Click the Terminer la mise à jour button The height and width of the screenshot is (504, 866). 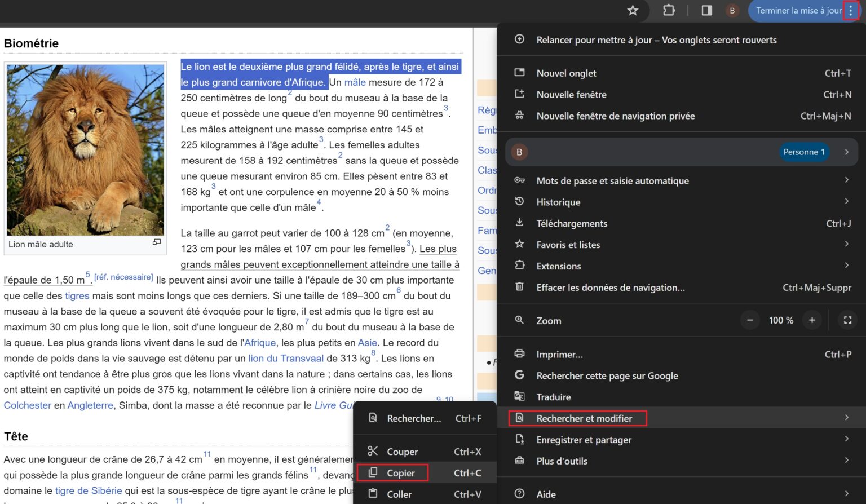pos(797,10)
